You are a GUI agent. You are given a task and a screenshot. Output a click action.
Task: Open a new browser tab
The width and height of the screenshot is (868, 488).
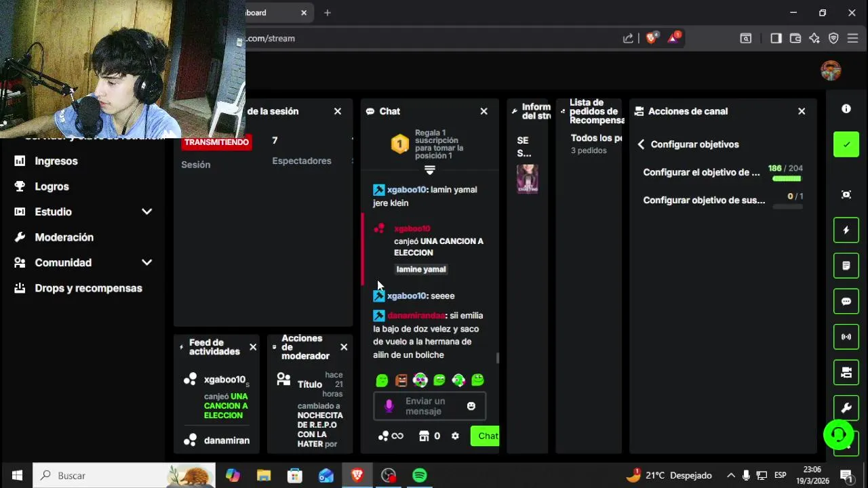[x=328, y=13]
